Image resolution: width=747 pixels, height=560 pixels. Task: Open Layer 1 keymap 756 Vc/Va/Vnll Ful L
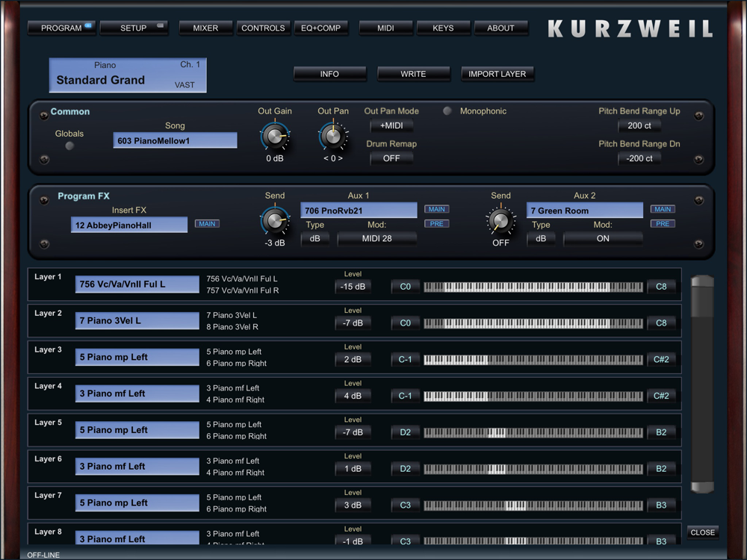(x=137, y=284)
